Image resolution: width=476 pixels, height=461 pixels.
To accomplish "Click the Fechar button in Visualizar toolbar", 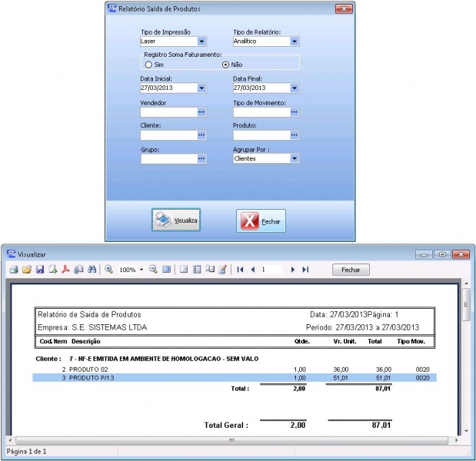I will [351, 270].
